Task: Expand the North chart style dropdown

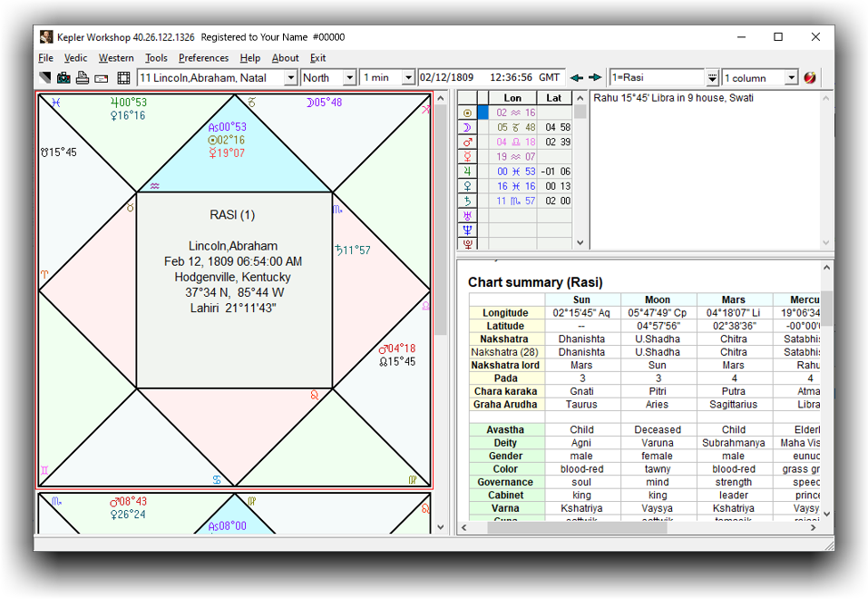Action: 349,78
